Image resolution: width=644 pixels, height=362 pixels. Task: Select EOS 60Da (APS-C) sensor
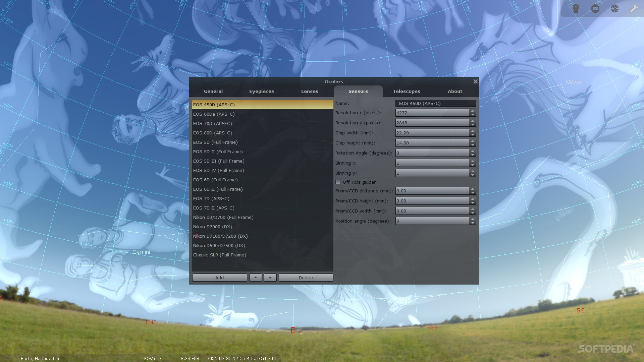pos(263,114)
